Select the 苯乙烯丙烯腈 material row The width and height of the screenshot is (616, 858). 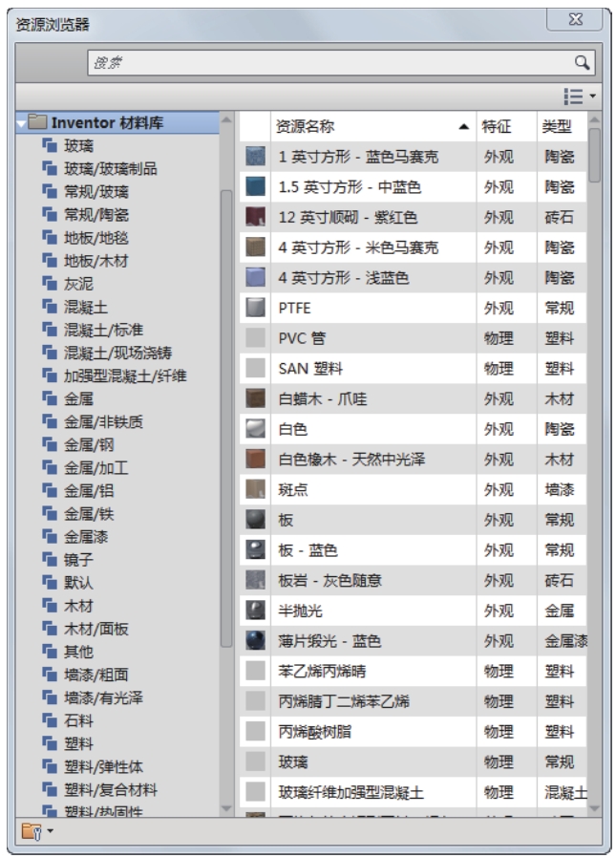pos(413,671)
